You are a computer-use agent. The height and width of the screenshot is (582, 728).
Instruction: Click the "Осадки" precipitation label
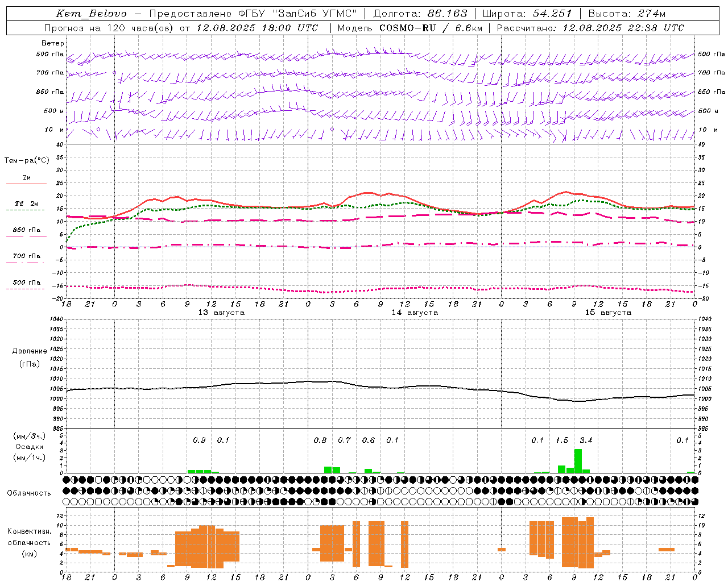(x=30, y=447)
